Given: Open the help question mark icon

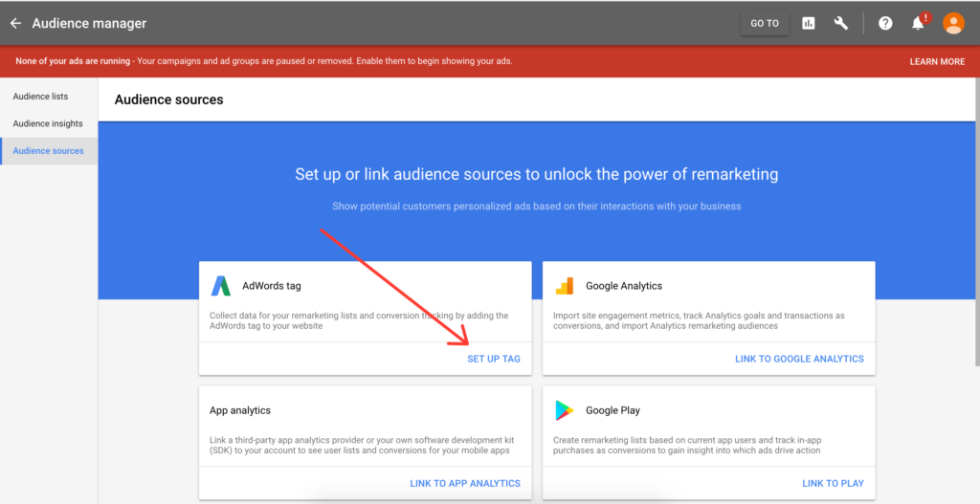Looking at the screenshot, I should click(885, 23).
